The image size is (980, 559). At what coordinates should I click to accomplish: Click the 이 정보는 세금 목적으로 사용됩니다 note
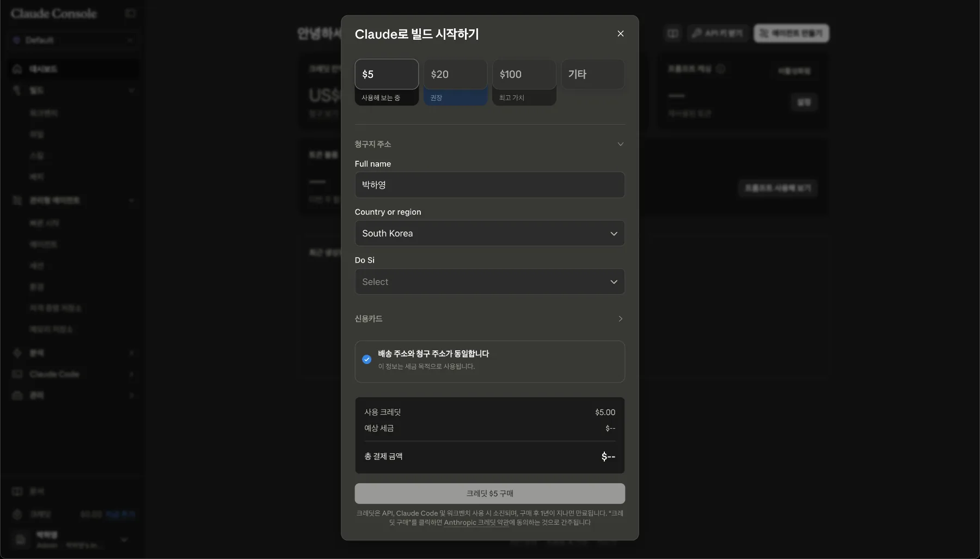(426, 367)
